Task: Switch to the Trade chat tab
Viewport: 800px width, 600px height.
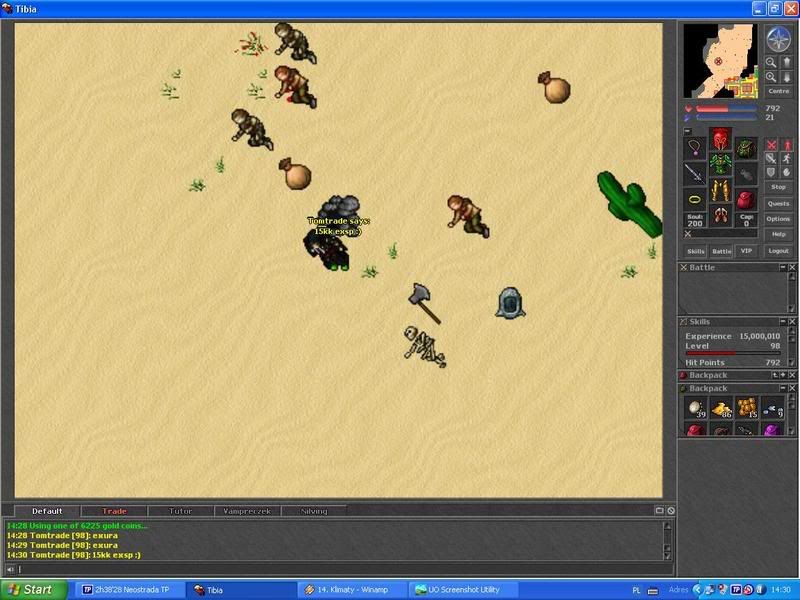Action: click(114, 511)
